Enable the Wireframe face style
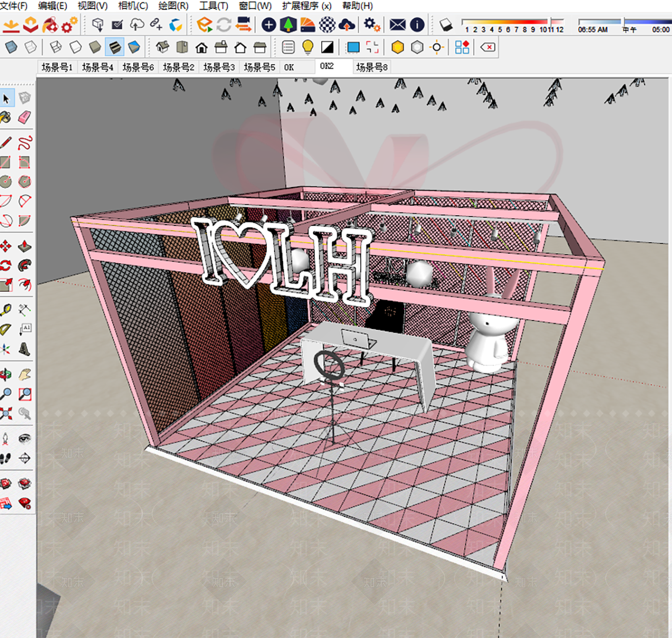This screenshot has height=638, width=672. point(55,47)
